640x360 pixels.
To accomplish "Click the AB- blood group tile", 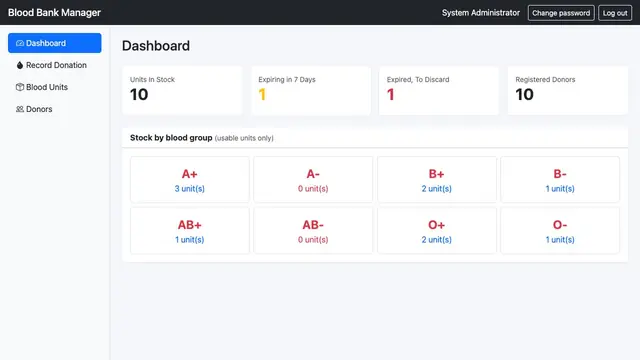I will pyautogui.click(x=313, y=231).
